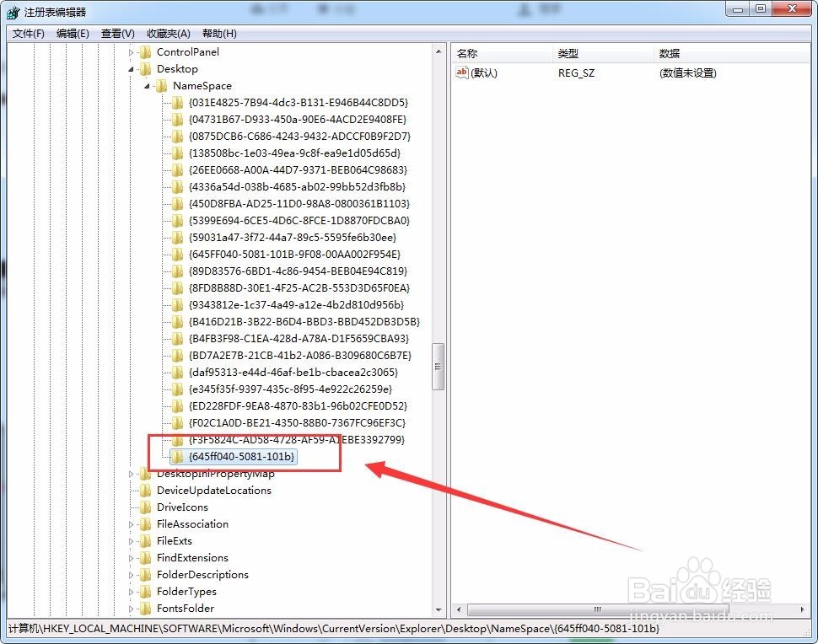This screenshot has height=644, width=818.
Task: Expand the FolderTypes key
Action: [x=131, y=592]
